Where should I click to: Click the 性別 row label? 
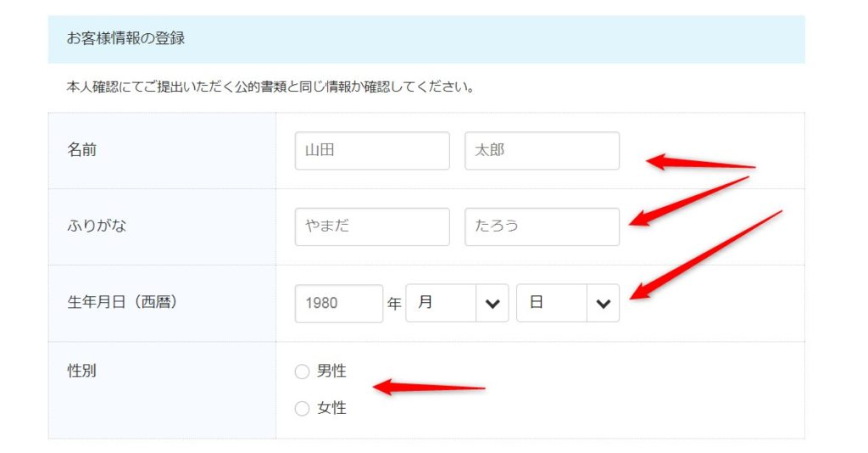pos(81,371)
